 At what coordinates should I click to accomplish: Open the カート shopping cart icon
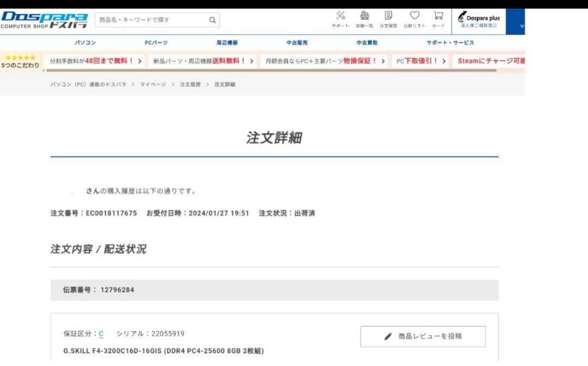(x=438, y=19)
